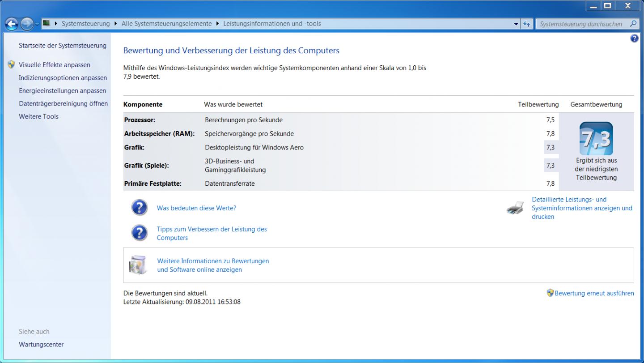Click the printer icon
The image size is (644, 363).
[515, 209]
